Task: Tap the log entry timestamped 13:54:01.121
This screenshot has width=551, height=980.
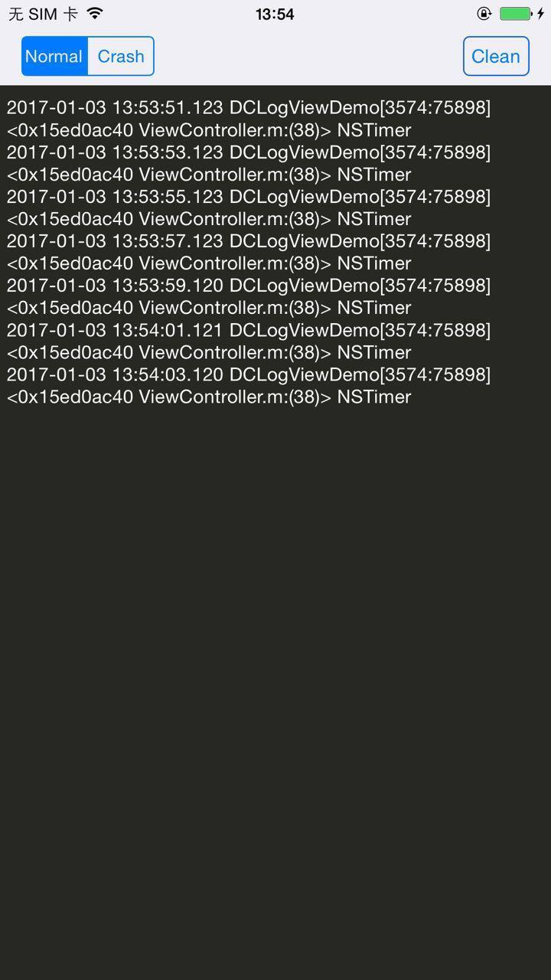Action: (249, 341)
